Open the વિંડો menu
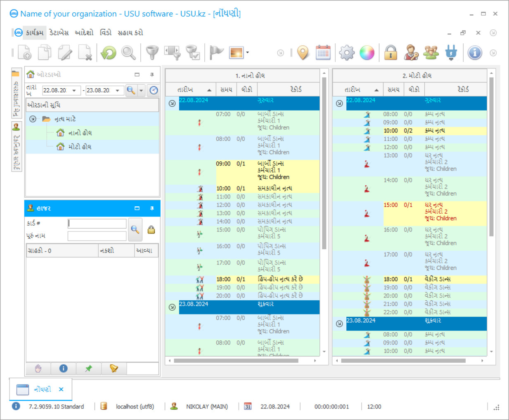Screen dimensions: 509x420 (x=106, y=33)
